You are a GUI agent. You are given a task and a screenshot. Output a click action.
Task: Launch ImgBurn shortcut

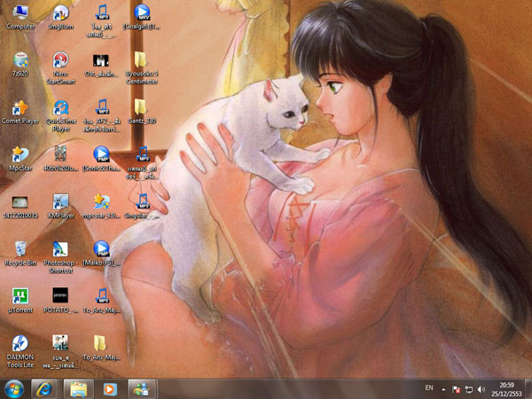pos(61,17)
